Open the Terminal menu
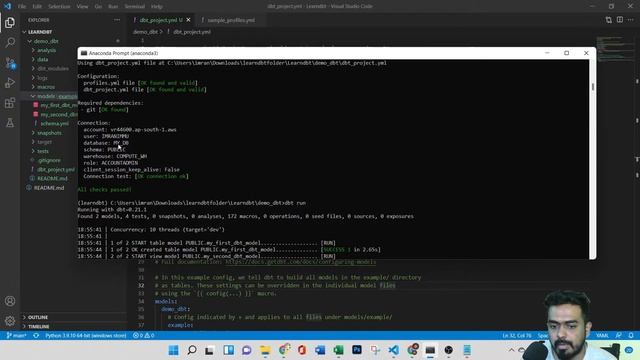Screen dimensions: 640x360 click(x=135, y=7)
